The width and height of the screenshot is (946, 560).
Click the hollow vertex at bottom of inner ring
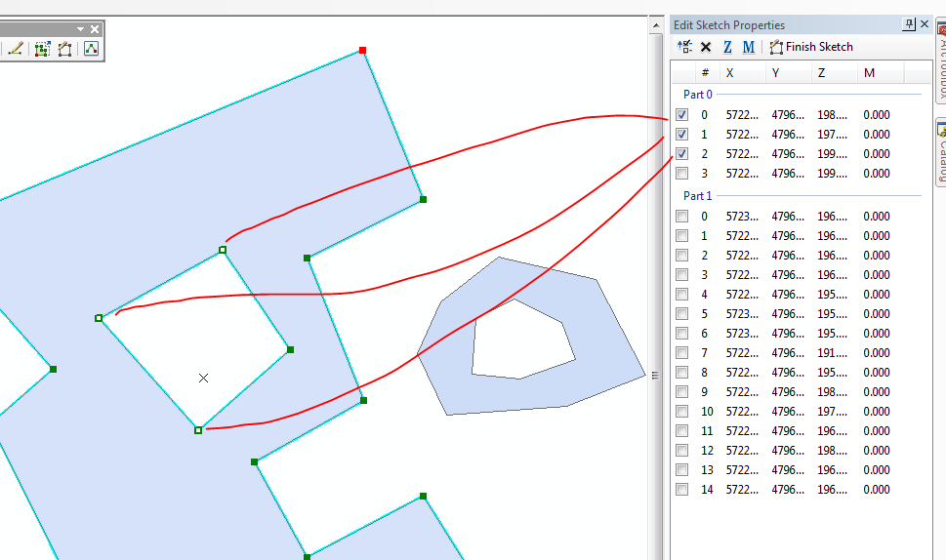pyautogui.click(x=198, y=430)
